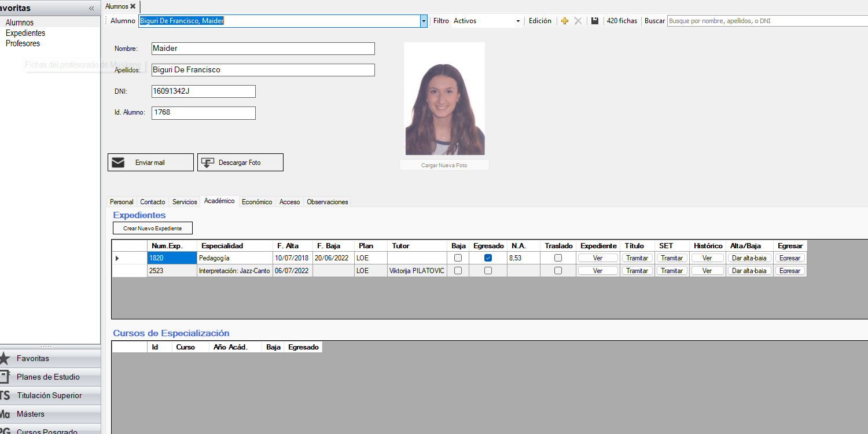868x434 pixels.
Task: Click the download icon on Descargar Foto
Action: click(207, 163)
